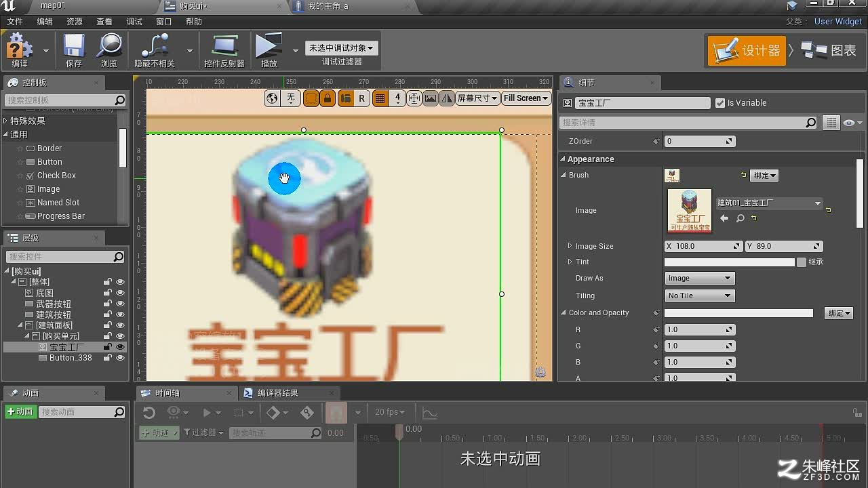
Task: Click the padlock respect locks icon
Action: (328, 98)
